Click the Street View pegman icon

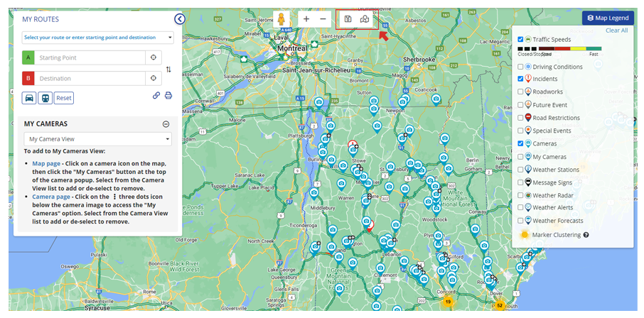tap(281, 19)
